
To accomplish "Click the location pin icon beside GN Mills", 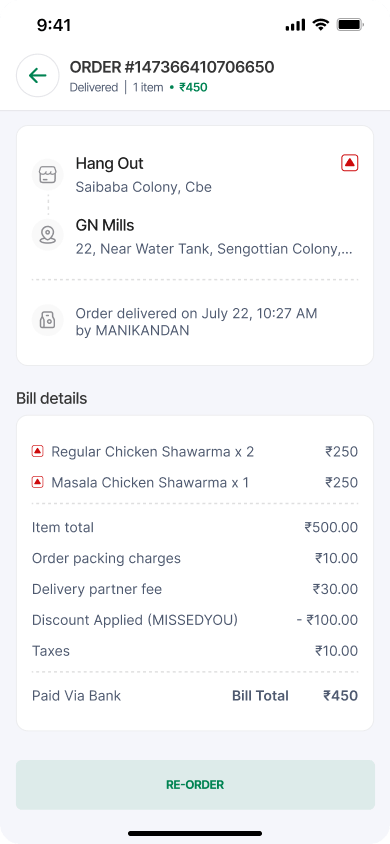I will tap(48, 235).
